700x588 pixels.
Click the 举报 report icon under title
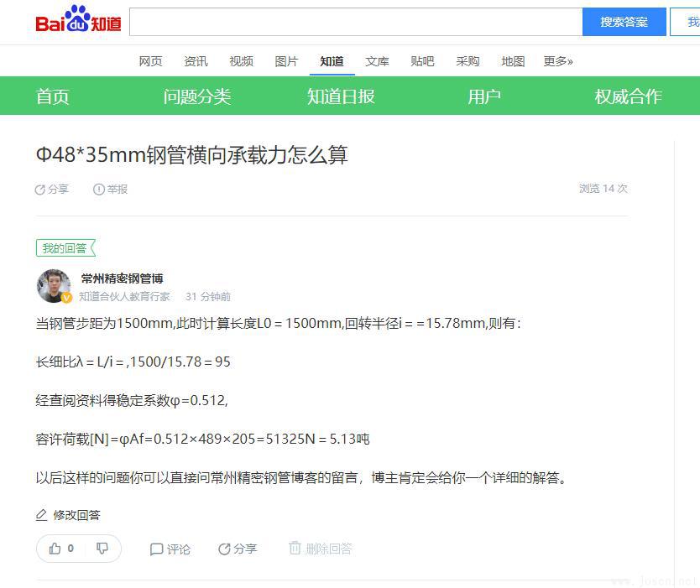pos(99,190)
